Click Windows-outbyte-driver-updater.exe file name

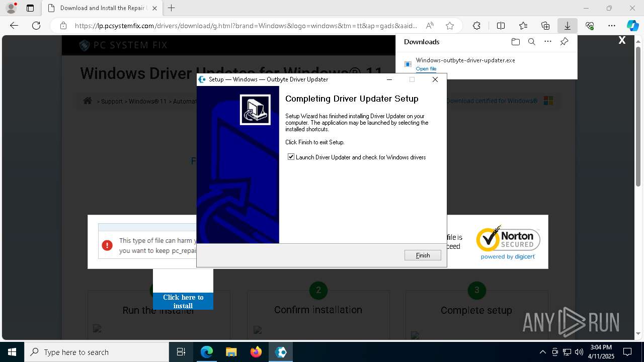465,60
